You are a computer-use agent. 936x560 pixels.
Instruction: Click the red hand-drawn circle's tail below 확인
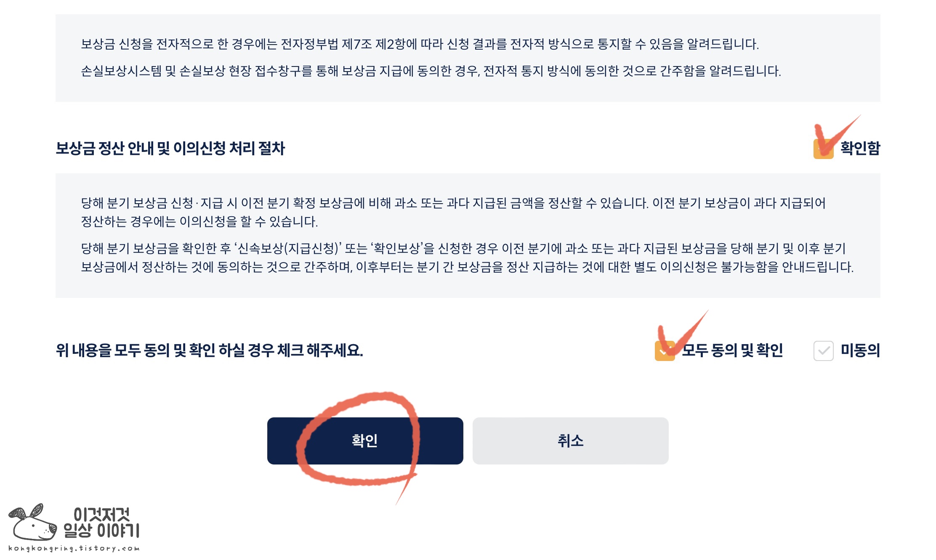405,489
